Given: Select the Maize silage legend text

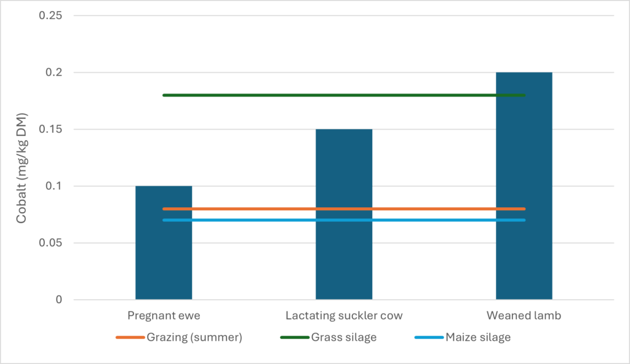Looking at the screenshot, I should pos(479,337).
